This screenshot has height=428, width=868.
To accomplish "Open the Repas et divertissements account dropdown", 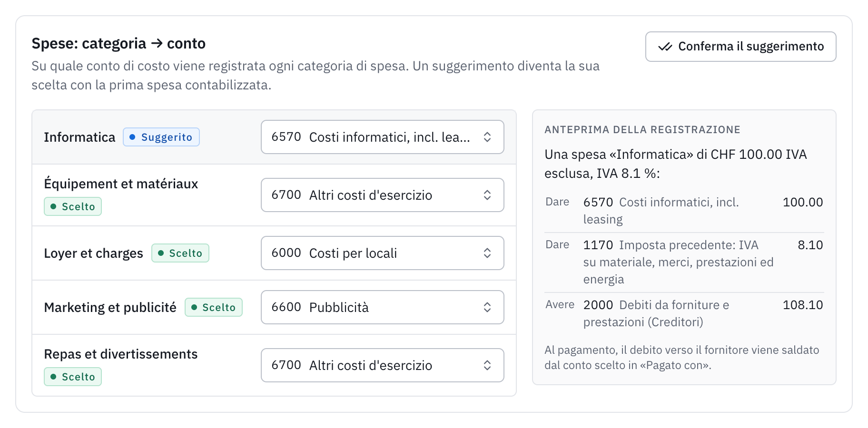I will click(x=382, y=365).
